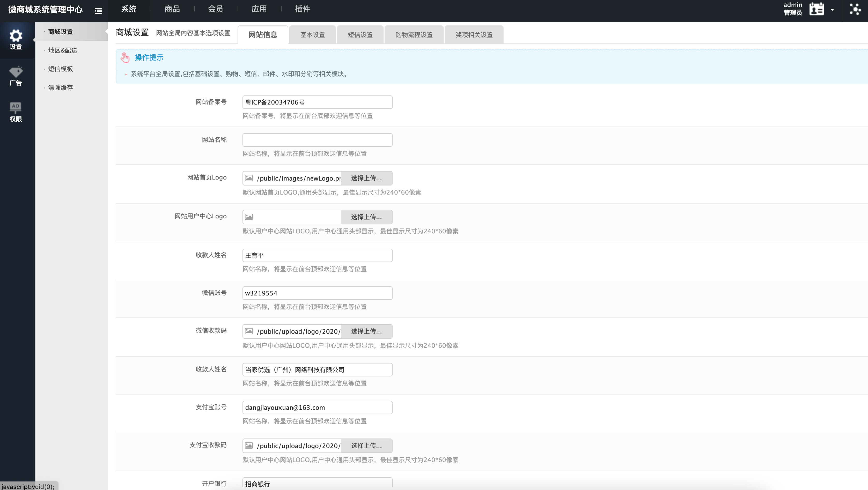
Task: Switch to the 奖项相关设置 tab
Action: pos(474,35)
